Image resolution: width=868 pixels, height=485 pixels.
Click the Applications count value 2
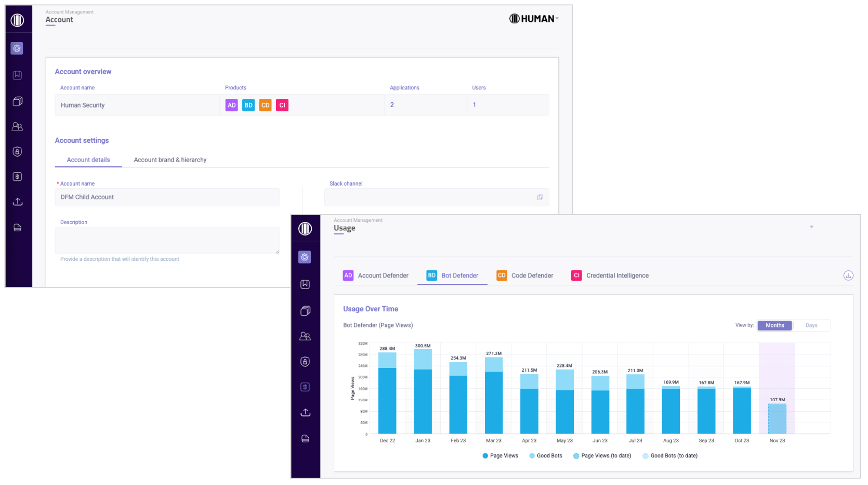coord(392,105)
